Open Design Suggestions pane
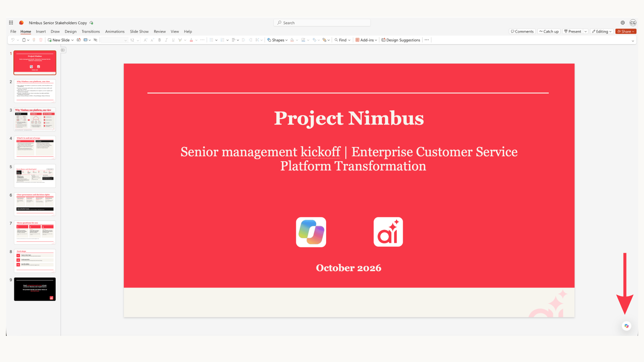The width and height of the screenshot is (644, 362). pos(401,40)
